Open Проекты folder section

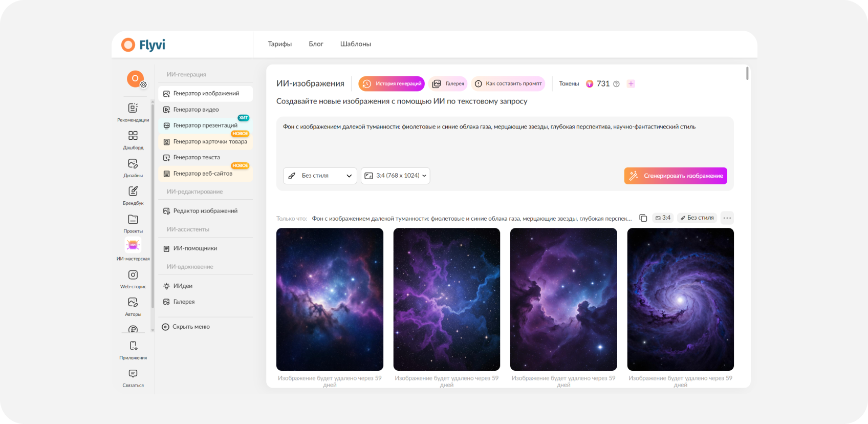coord(133,224)
